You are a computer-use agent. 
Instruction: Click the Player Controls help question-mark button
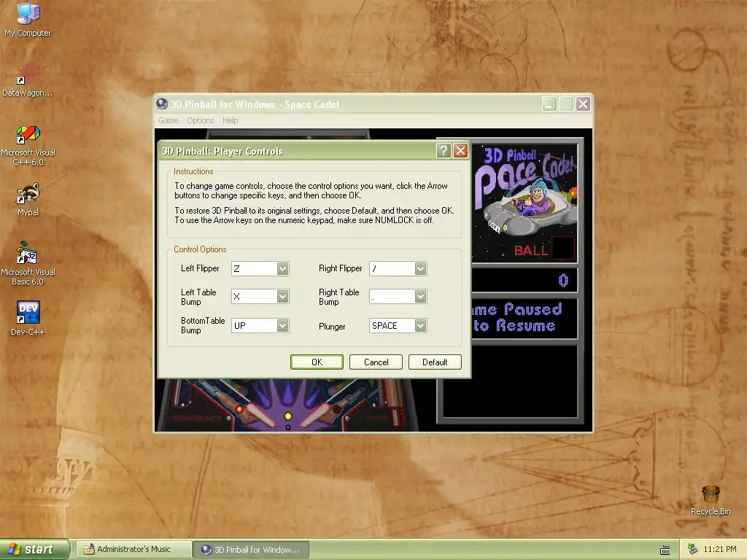pyautogui.click(x=444, y=151)
